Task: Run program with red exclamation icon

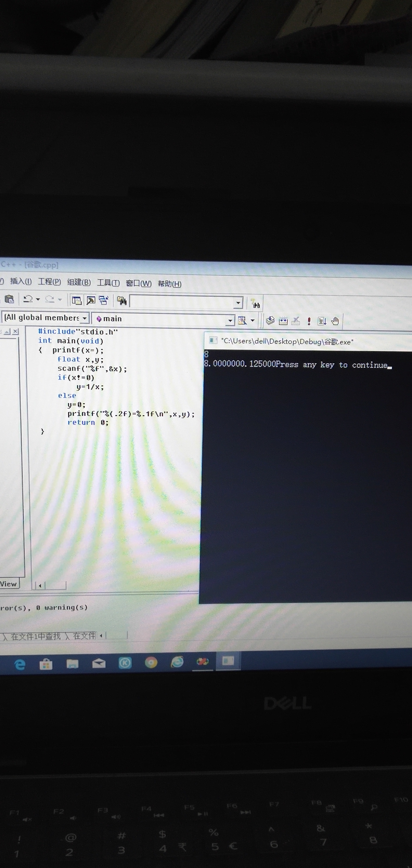Action: pos(309,321)
